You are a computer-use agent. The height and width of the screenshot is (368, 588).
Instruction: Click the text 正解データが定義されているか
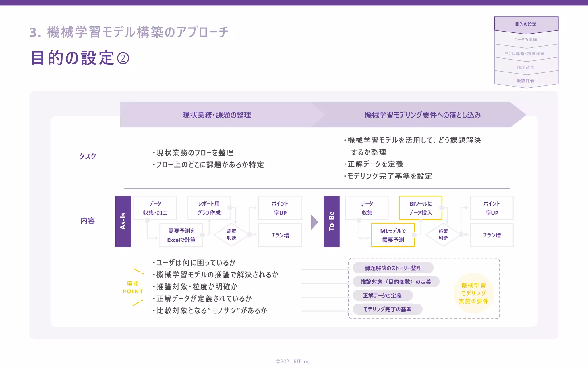(x=204, y=299)
